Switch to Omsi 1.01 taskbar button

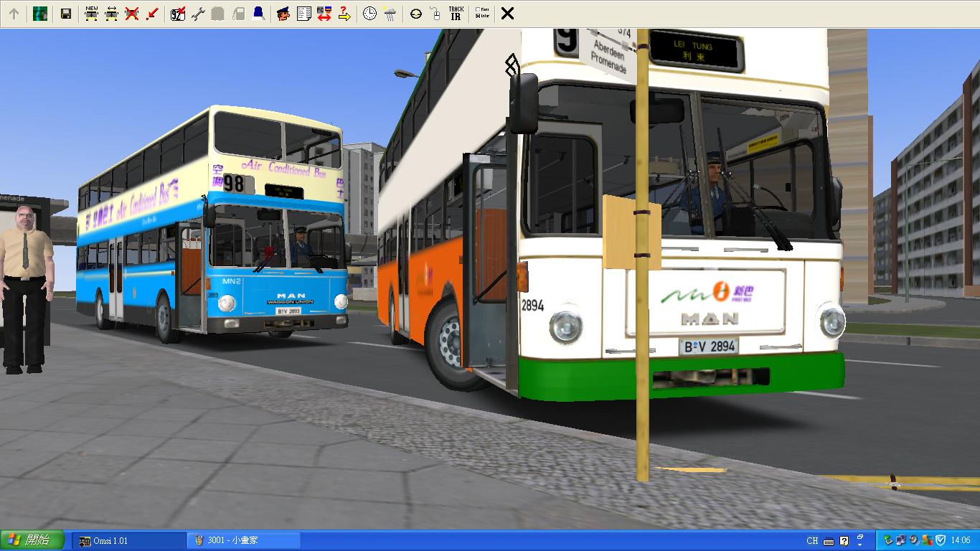pos(128,540)
